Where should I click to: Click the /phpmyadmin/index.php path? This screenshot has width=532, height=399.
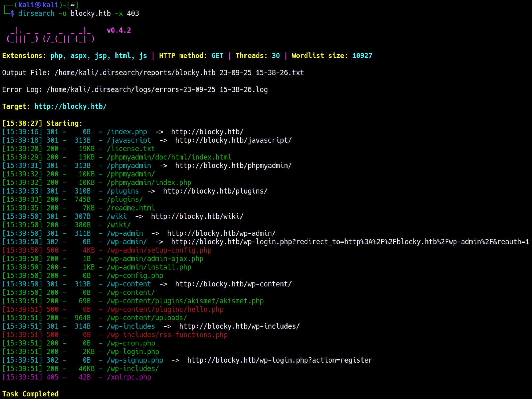click(x=149, y=183)
